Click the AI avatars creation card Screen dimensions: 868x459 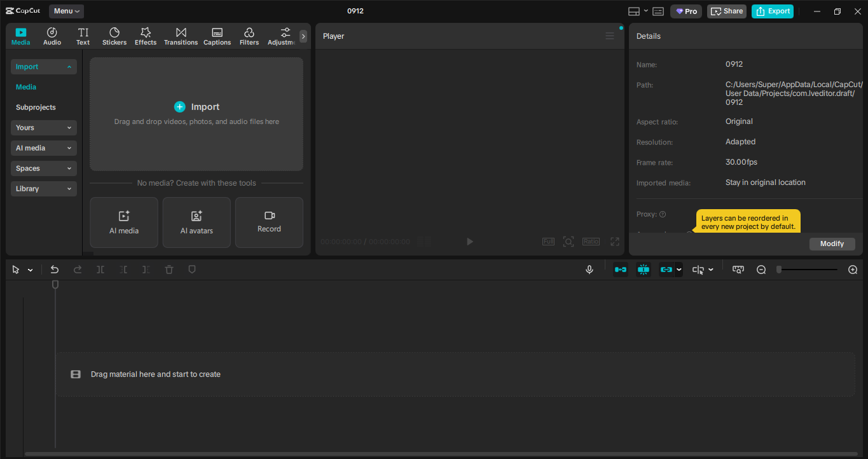point(196,222)
